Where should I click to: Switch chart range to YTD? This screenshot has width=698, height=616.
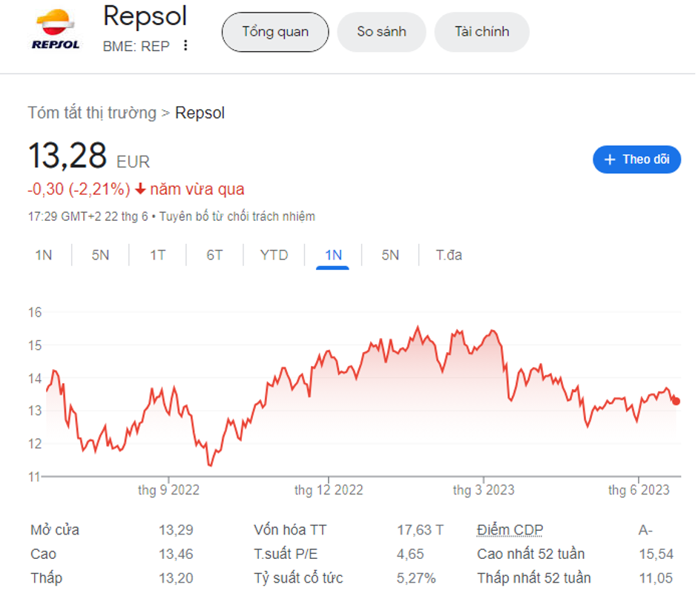click(x=274, y=254)
